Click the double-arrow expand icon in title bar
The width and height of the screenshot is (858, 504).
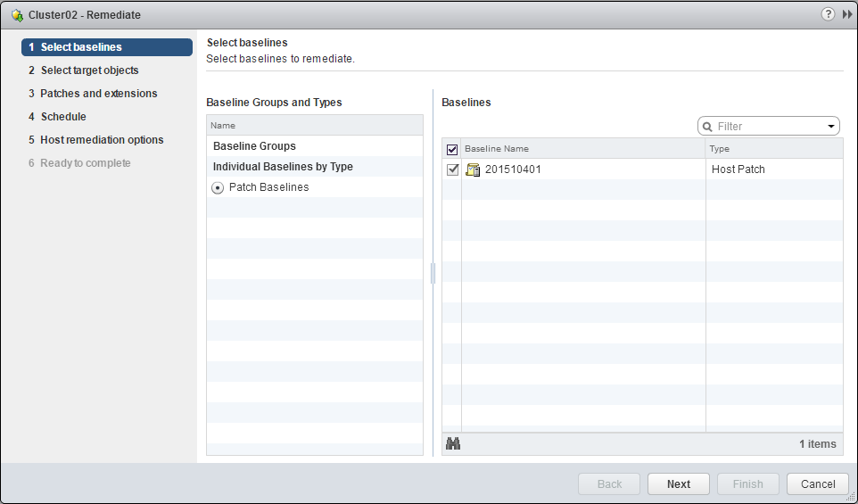[x=846, y=14]
